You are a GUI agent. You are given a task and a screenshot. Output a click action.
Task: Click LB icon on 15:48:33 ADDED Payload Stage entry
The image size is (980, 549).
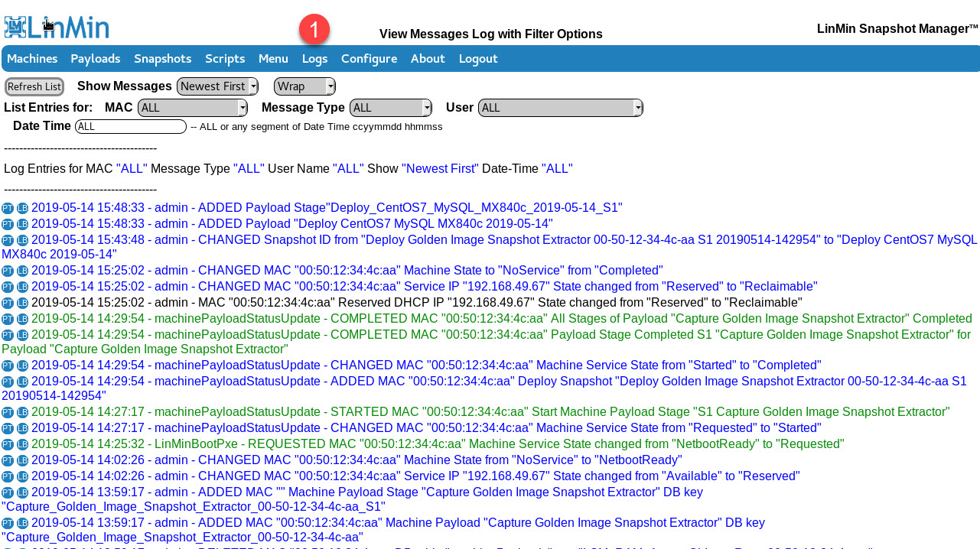22,208
